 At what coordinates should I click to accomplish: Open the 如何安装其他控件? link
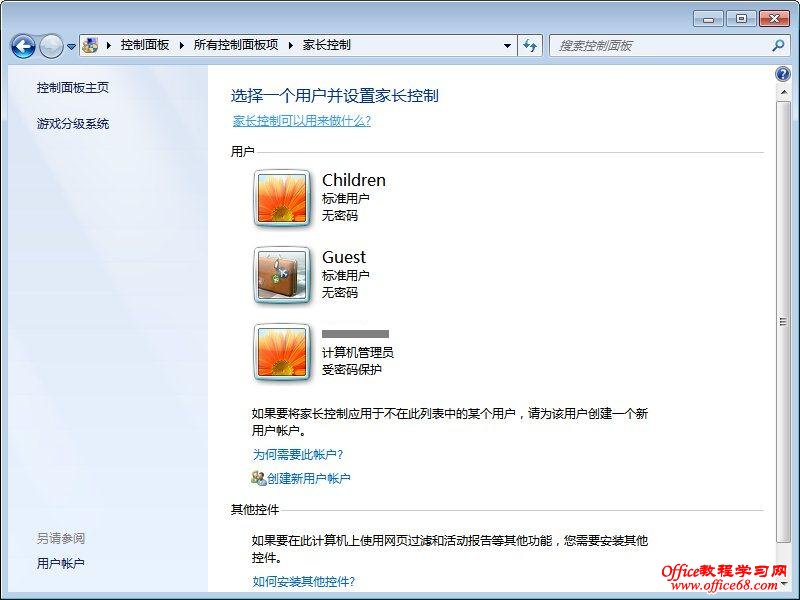pyautogui.click(x=304, y=581)
